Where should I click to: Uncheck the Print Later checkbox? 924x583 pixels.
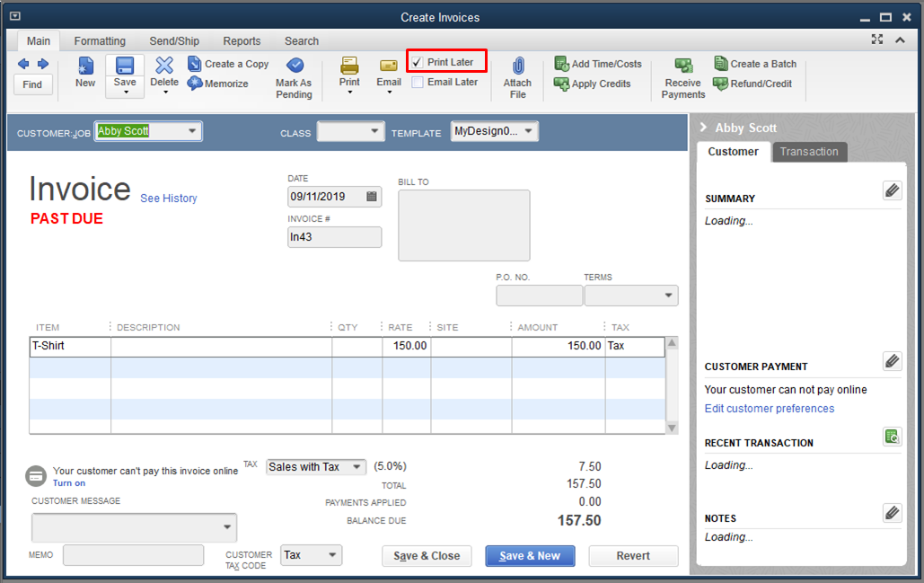pyautogui.click(x=419, y=61)
